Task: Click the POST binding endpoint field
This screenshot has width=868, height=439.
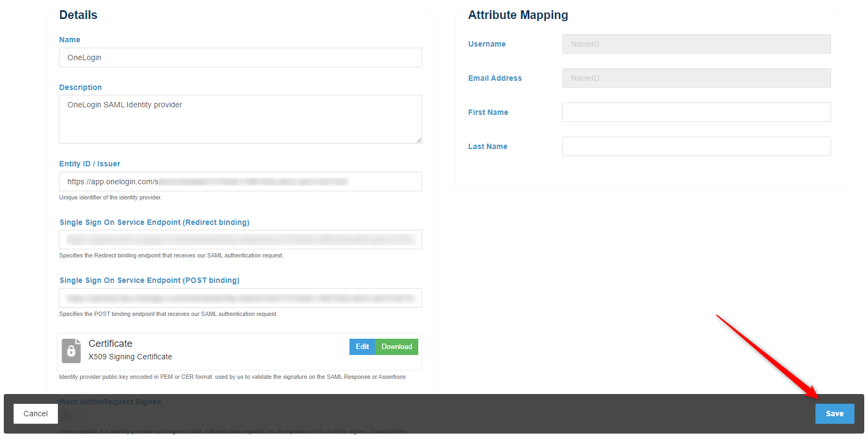Action: (x=240, y=298)
